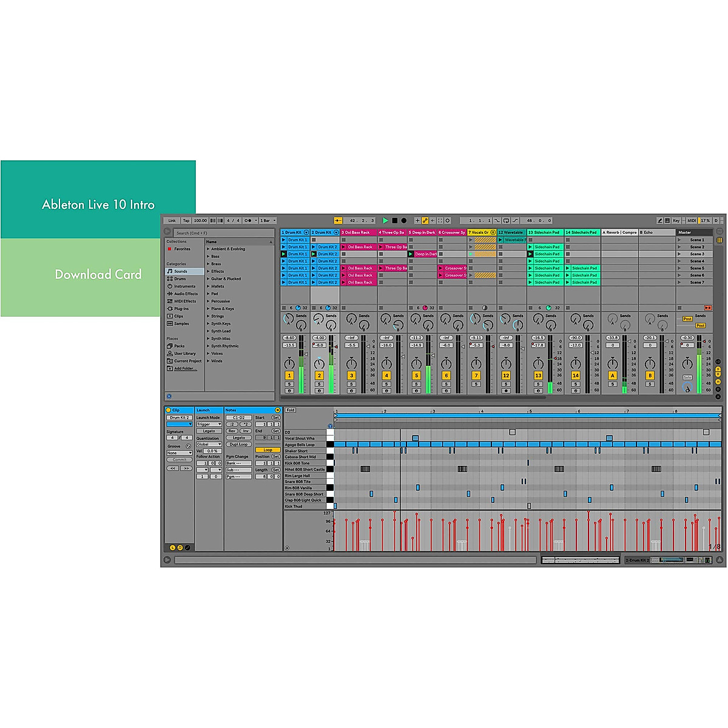Click the Draw Mode pencil icon
728x728 pixels.
point(659,221)
